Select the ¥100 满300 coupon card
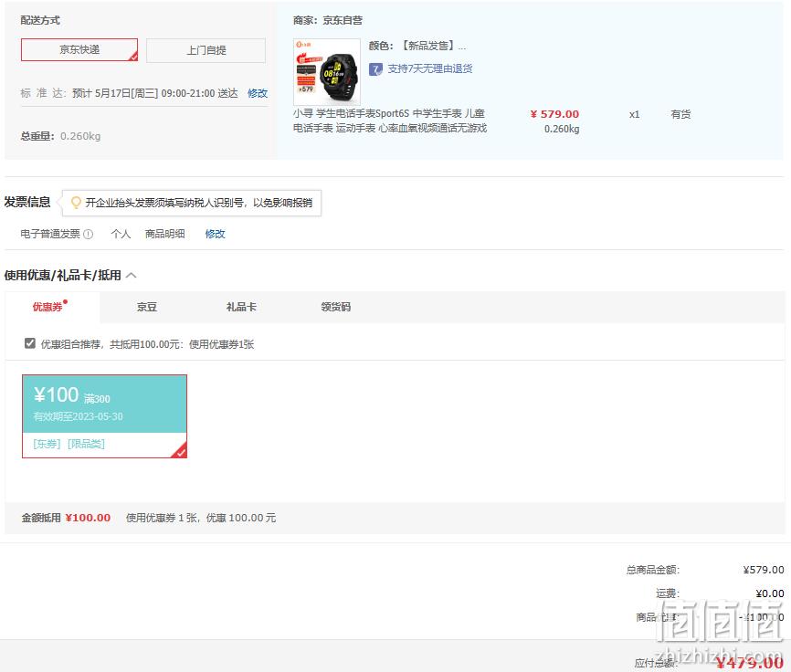Image resolution: width=791 pixels, height=672 pixels. tap(104, 416)
